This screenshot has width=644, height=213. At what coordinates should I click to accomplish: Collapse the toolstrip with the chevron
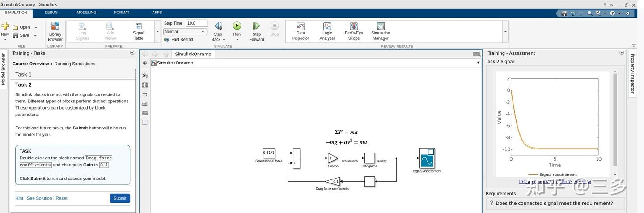(x=634, y=46)
